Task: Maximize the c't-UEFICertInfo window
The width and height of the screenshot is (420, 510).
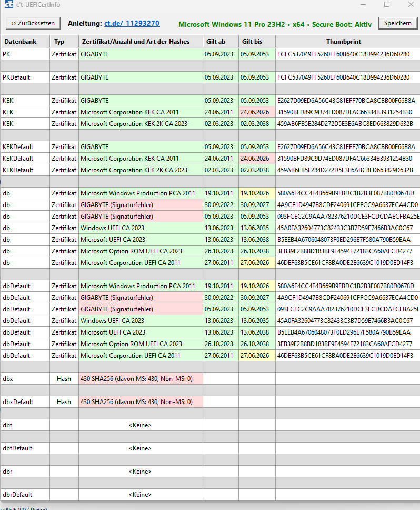Action: click(x=387, y=5)
